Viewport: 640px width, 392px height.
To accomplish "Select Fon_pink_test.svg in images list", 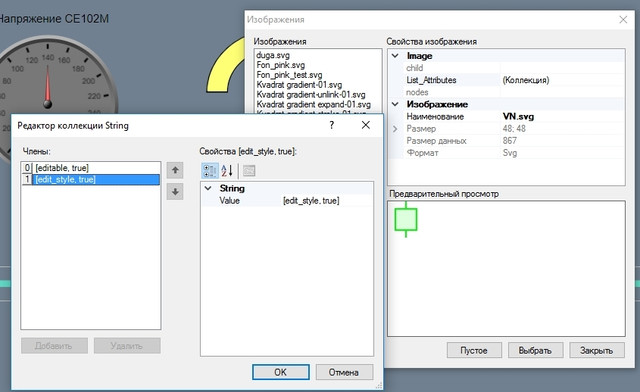I will [289, 75].
